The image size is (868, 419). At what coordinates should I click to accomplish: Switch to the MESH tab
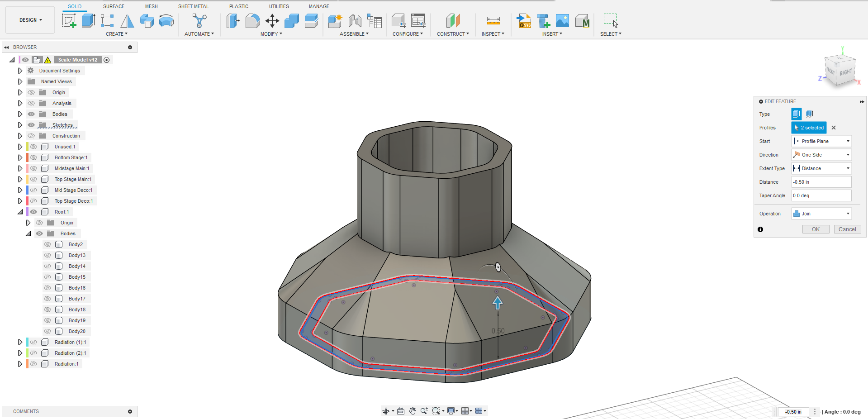pos(152,6)
